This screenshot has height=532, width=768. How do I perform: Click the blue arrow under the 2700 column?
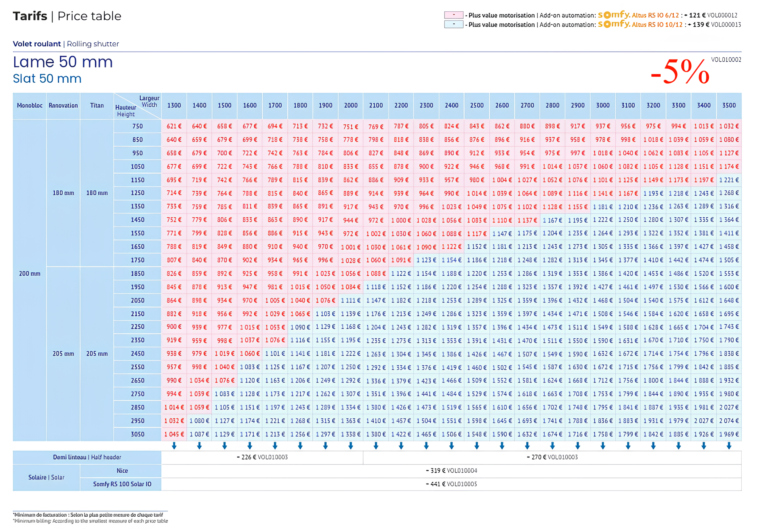point(527,446)
